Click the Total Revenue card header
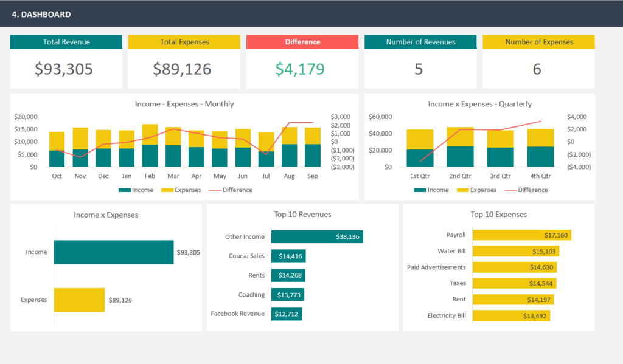This screenshot has height=364, width=623. 66,42
